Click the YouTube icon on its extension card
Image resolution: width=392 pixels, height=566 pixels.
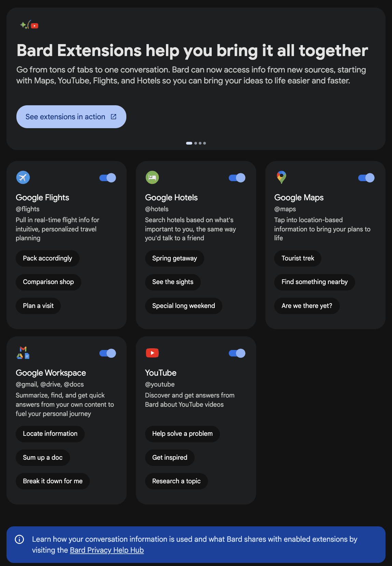click(x=152, y=353)
